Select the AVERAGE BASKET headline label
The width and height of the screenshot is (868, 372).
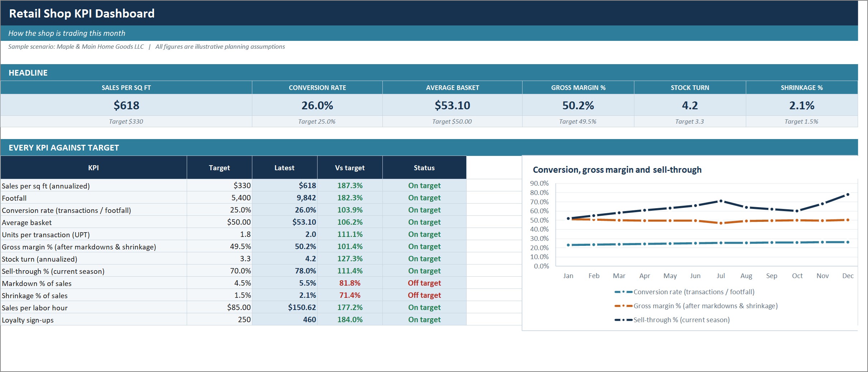452,88
